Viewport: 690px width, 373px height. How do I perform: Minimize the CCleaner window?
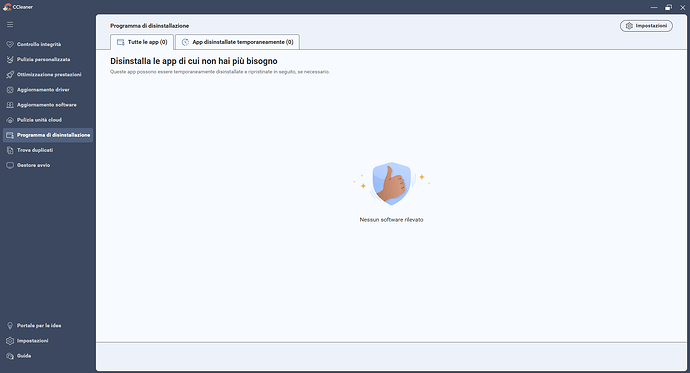[654, 7]
